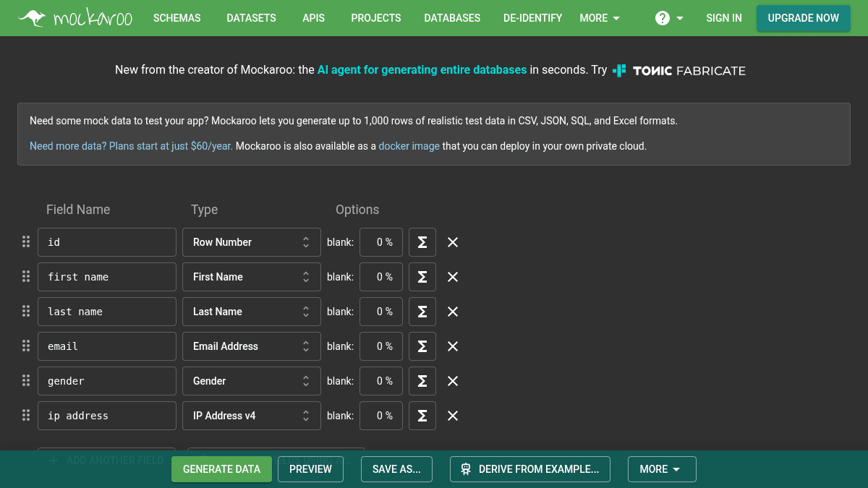The image size is (868, 488).
Task: Open the formula sigma for the email field
Action: click(x=422, y=346)
